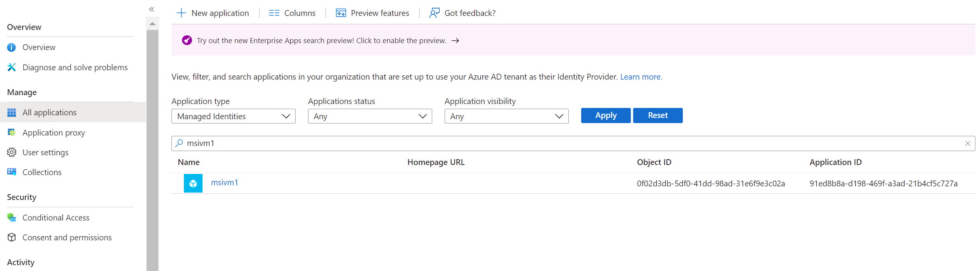Open Consent and permissions
This screenshot has width=980, height=271.
point(67,238)
